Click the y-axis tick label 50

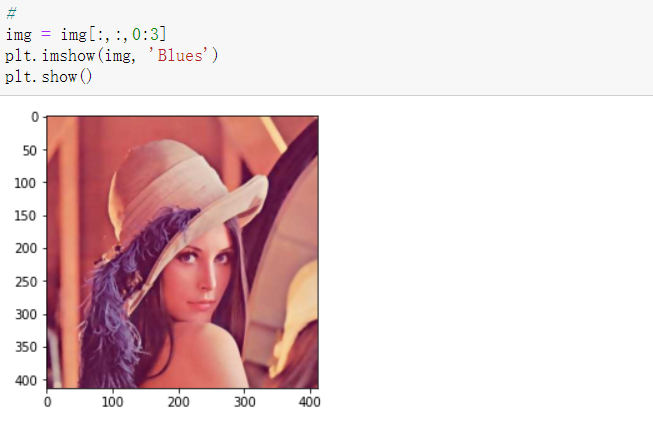(x=30, y=150)
